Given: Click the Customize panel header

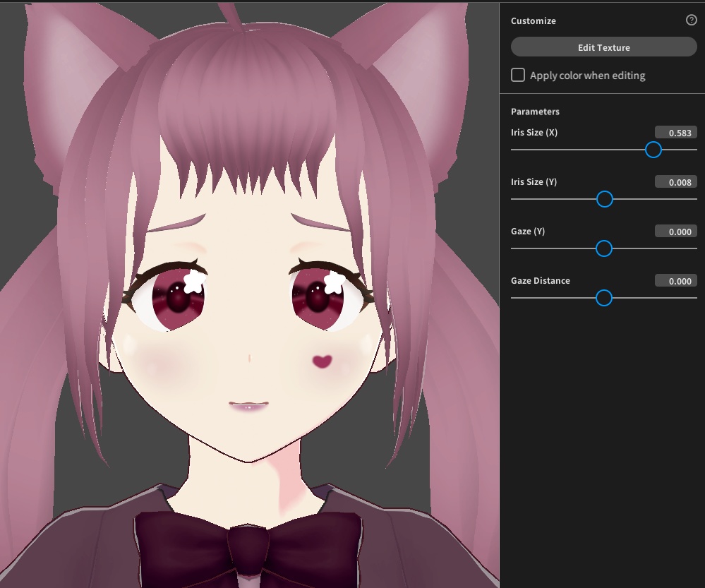Looking at the screenshot, I should (x=533, y=20).
